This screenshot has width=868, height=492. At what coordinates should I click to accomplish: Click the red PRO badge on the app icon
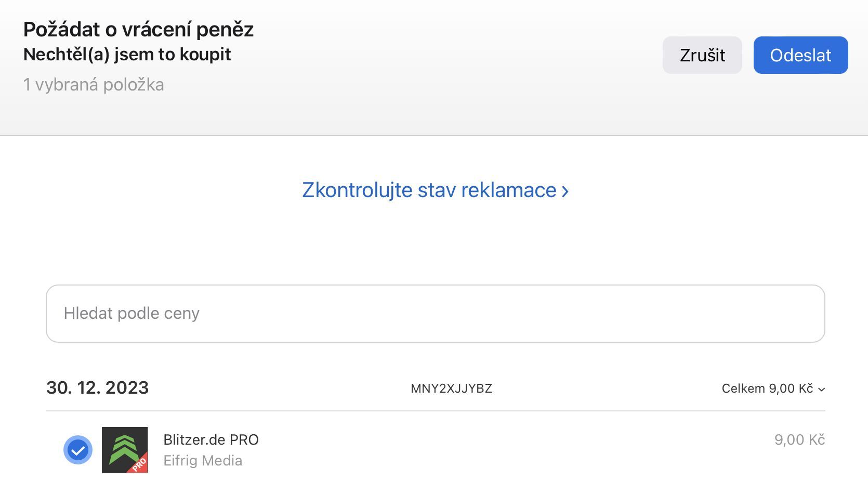point(139,463)
